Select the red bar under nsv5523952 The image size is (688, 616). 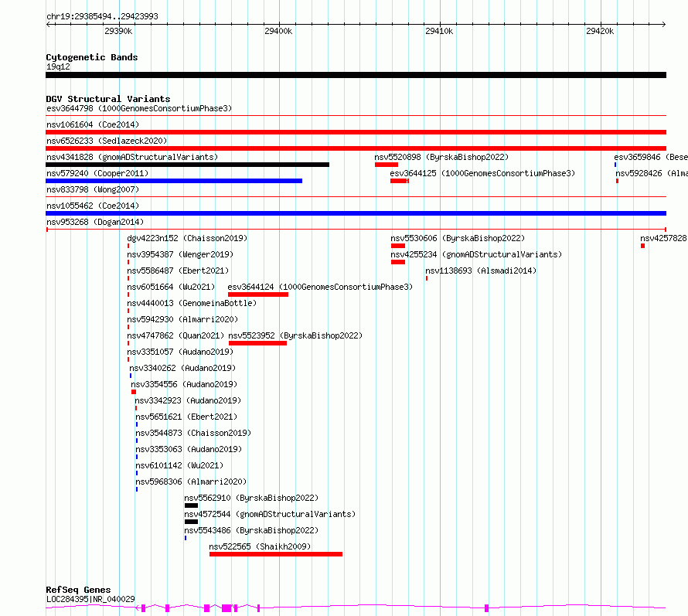tap(257, 343)
